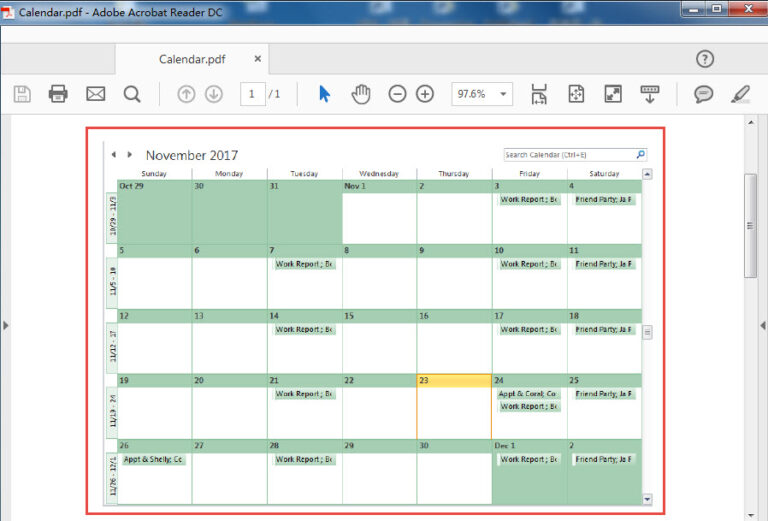Viewport: 768px width, 521px height.
Task: Click the 11/12 - 17 week label
Action: coord(112,346)
